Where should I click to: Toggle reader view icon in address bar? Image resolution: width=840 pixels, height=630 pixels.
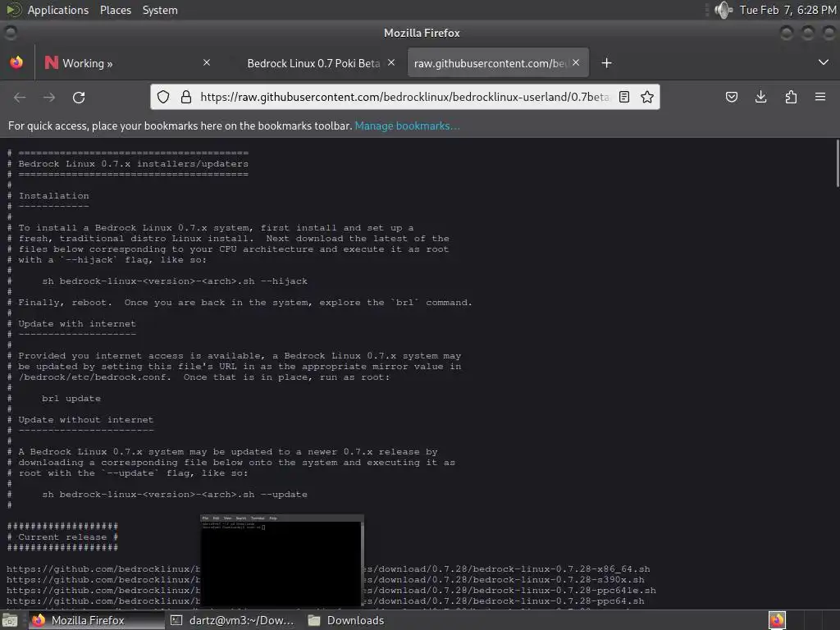tap(624, 97)
